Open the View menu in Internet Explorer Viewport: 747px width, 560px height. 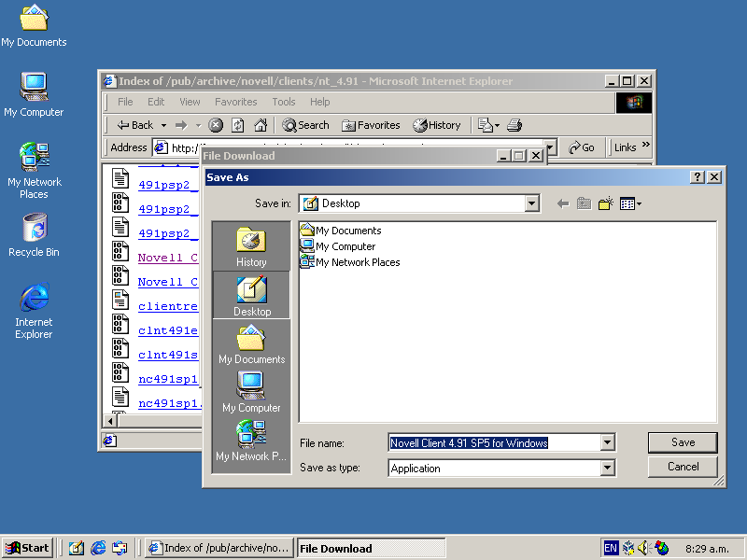[x=190, y=102]
